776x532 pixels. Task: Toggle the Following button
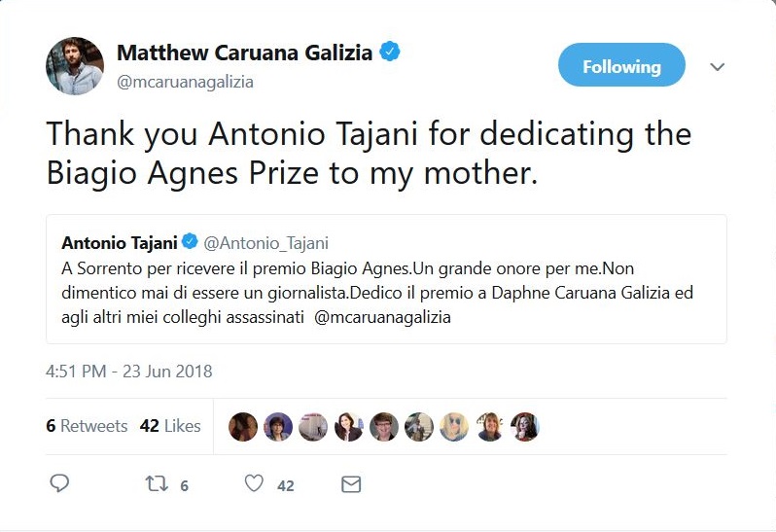point(621,66)
